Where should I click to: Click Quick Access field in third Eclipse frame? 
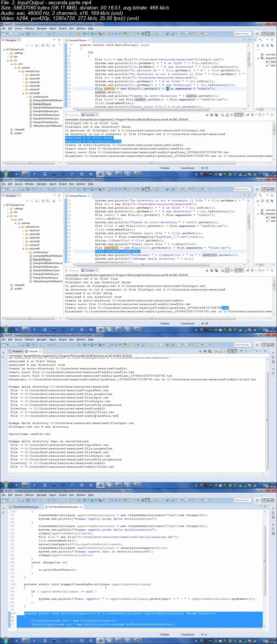pos(242,345)
